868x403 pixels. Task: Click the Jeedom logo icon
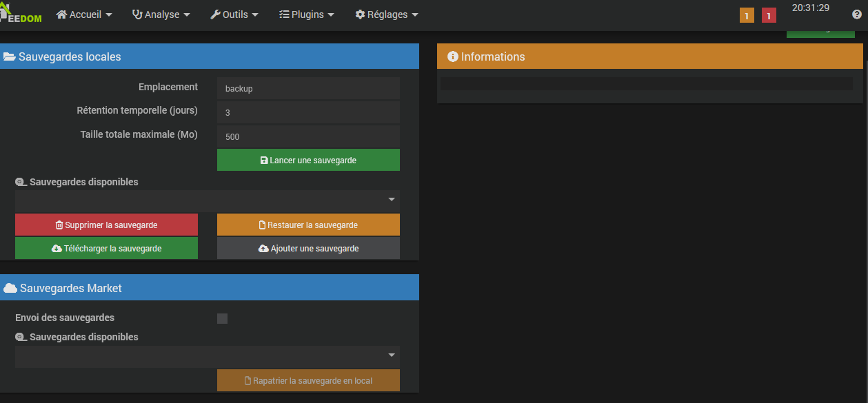(21, 14)
